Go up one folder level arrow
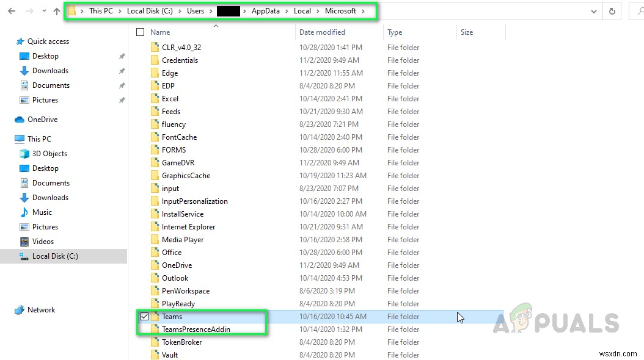This screenshot has width=644, height=360. pos(57,11)
